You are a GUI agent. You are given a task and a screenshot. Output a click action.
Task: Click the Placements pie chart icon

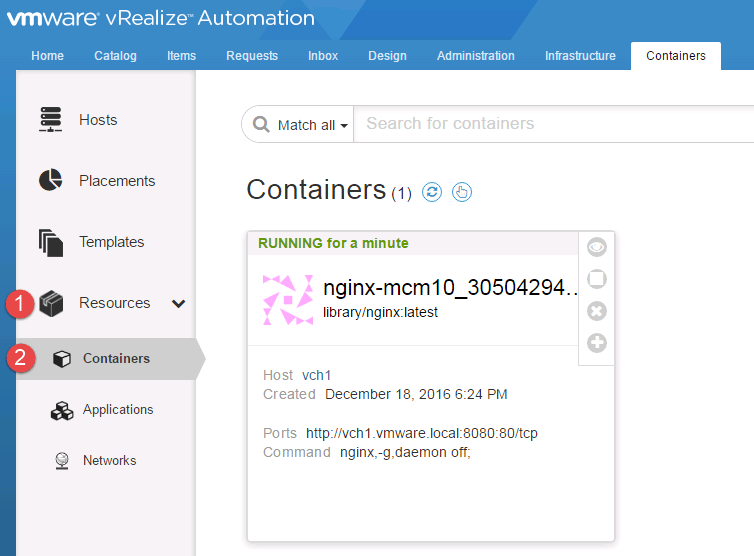[50, 181]
